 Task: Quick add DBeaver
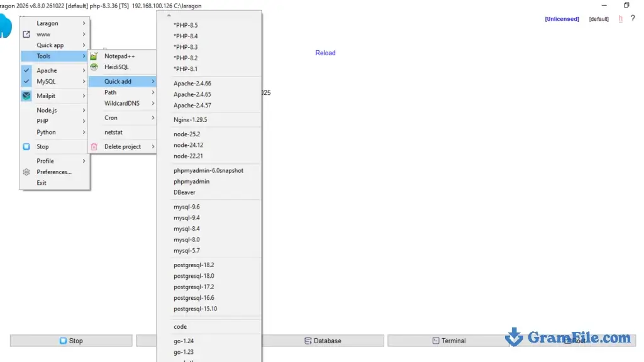point(209,192)
